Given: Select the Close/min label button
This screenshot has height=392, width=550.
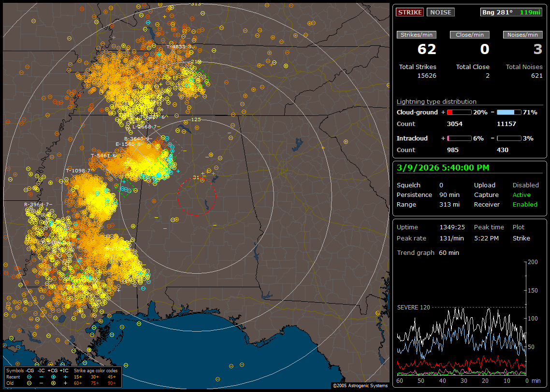Looking at the screenshot, I should pyautogui.click(x=469, y=35).
